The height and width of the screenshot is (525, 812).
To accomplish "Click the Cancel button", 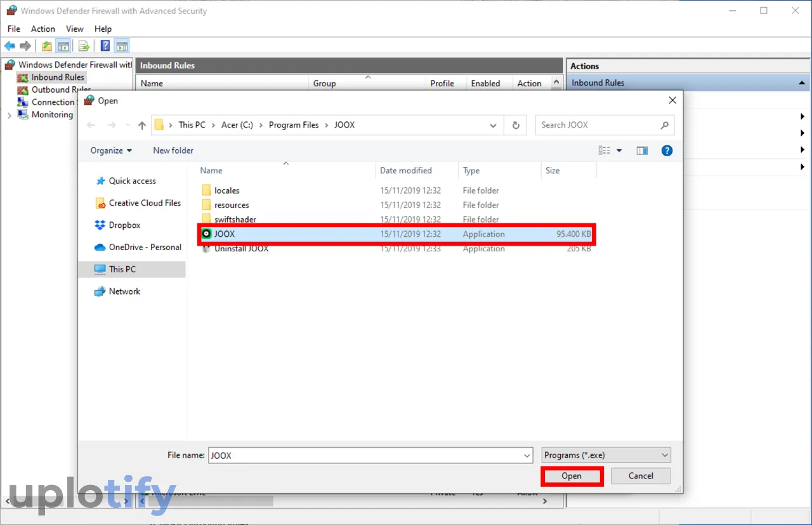I will tap(641, 476).
